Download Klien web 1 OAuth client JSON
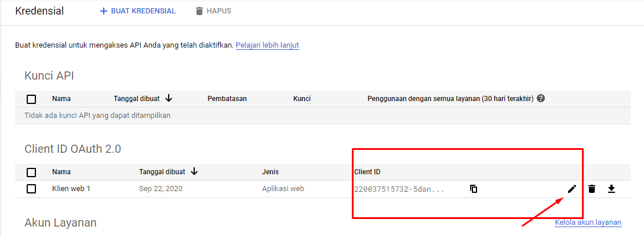Viewport: 644px width, 237px height. pyautogui.click(x=611, y=189)
